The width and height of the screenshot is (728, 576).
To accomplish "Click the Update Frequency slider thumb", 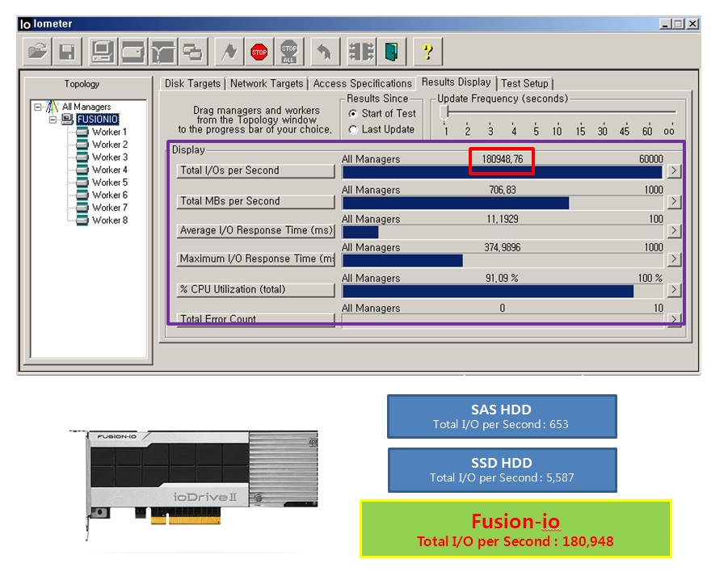I will point(444,112).
